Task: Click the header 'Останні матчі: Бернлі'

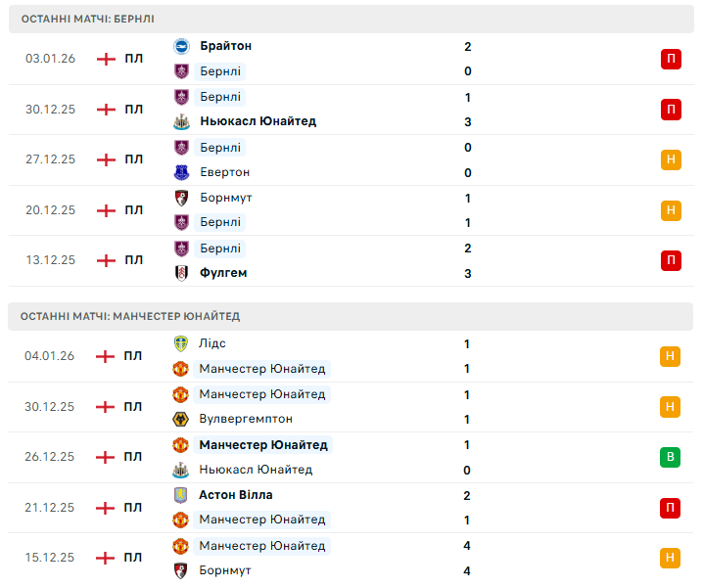Action: click(88, 19)
